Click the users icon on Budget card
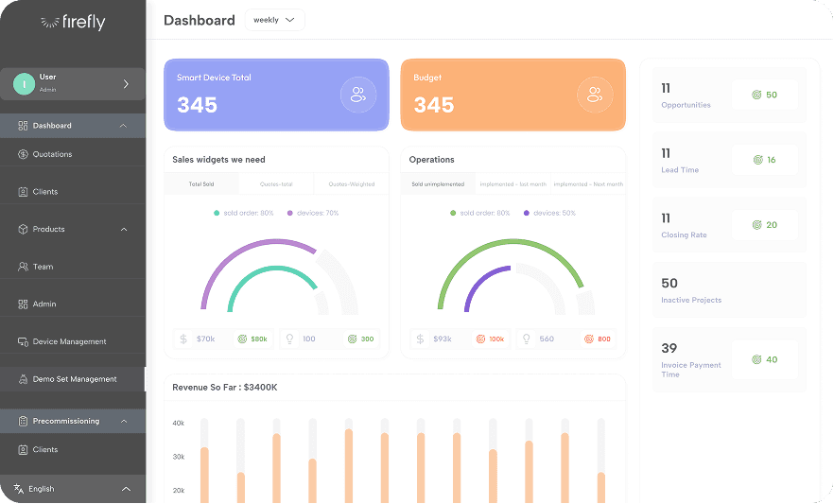Viewport: 834px width, 504px height. pos(595,95)
